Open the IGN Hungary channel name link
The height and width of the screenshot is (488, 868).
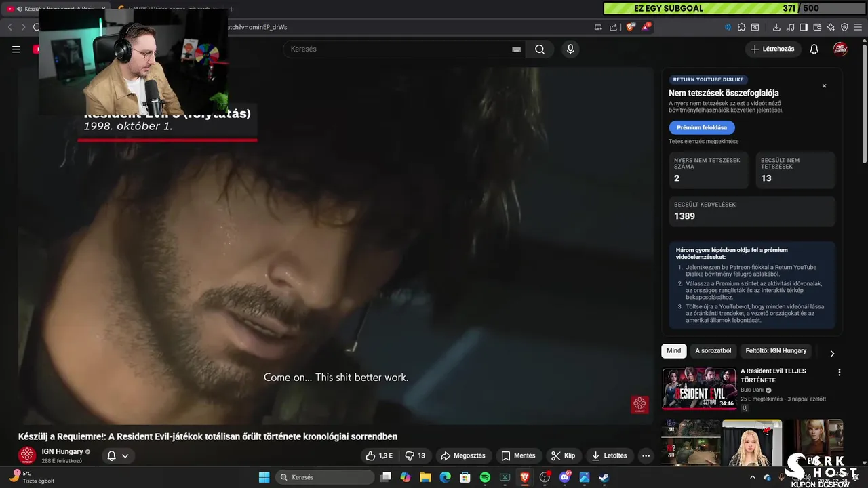click(62, 451)
